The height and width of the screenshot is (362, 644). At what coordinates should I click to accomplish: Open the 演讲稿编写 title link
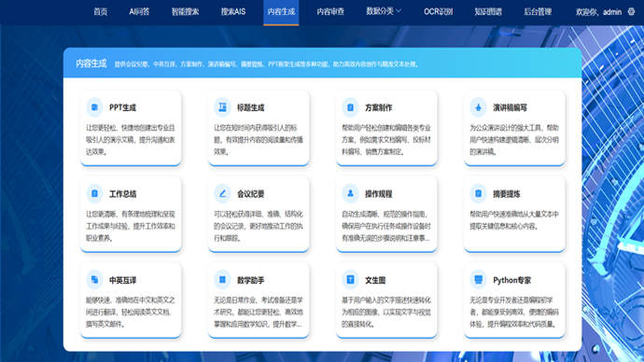pyautogui.click(x=510, y=107)
